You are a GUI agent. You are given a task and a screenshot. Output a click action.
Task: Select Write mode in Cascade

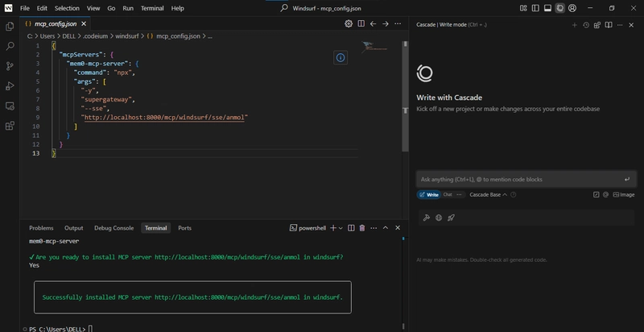pos(429,194)
